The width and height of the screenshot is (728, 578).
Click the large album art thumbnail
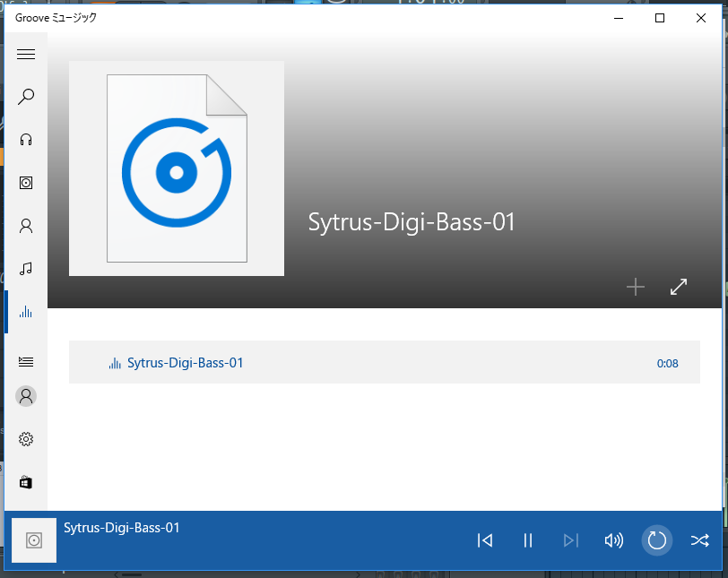177,168
